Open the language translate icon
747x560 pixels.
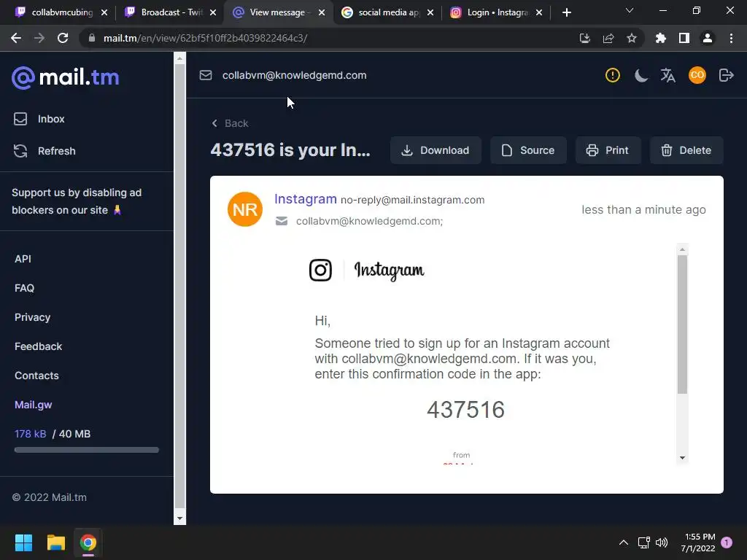point(668,75)
